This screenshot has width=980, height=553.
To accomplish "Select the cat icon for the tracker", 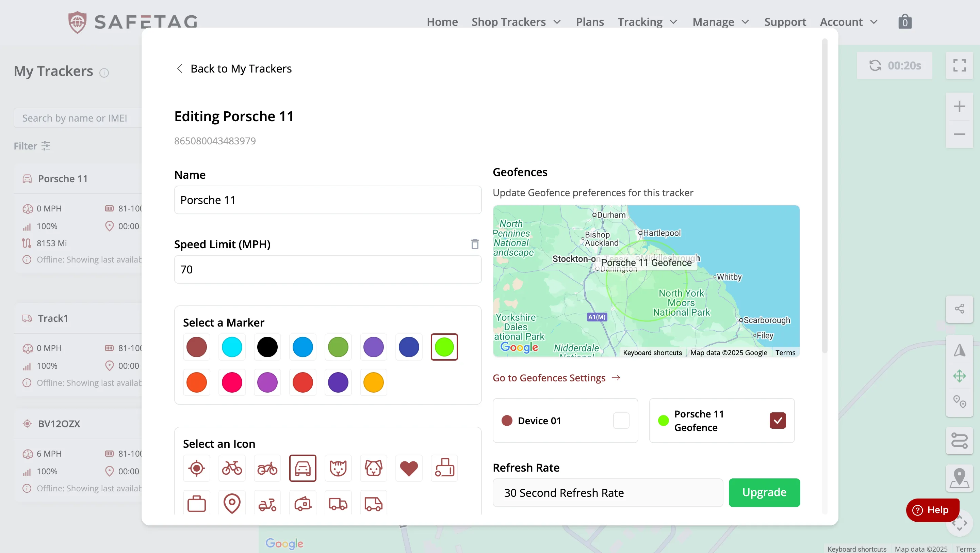I will point(338,468).
